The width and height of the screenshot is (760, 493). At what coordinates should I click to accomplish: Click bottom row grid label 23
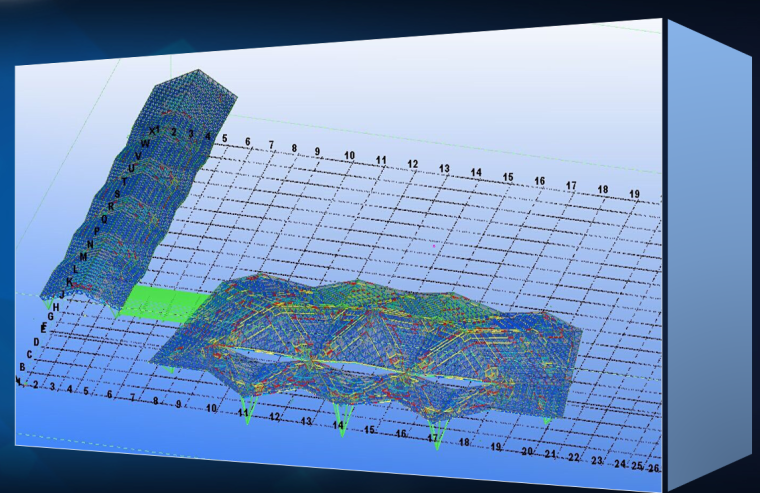pos(597,461)
